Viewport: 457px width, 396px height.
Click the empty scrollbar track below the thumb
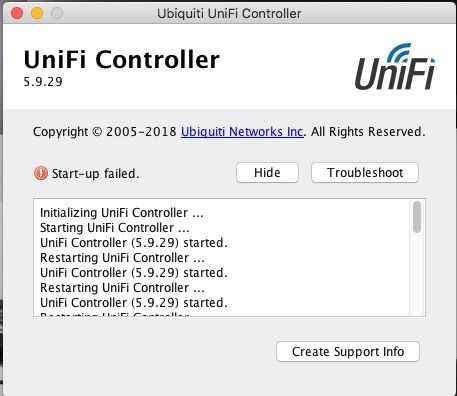tap(417, 275)
